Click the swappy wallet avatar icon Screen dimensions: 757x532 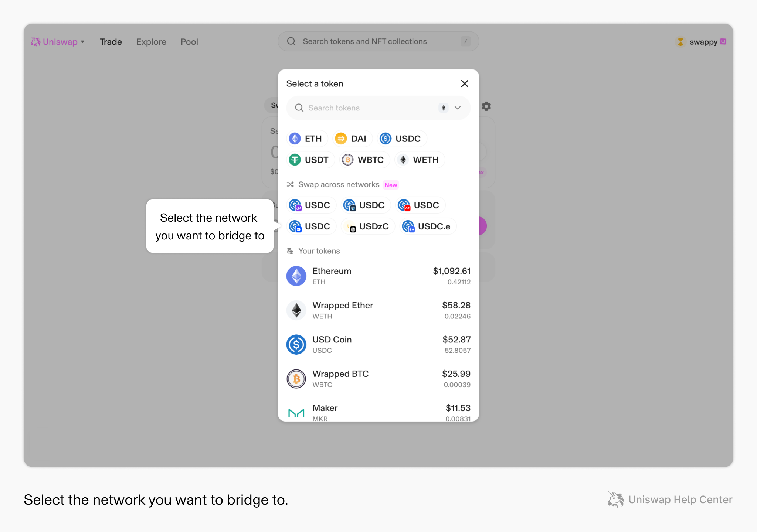[680, 42]
